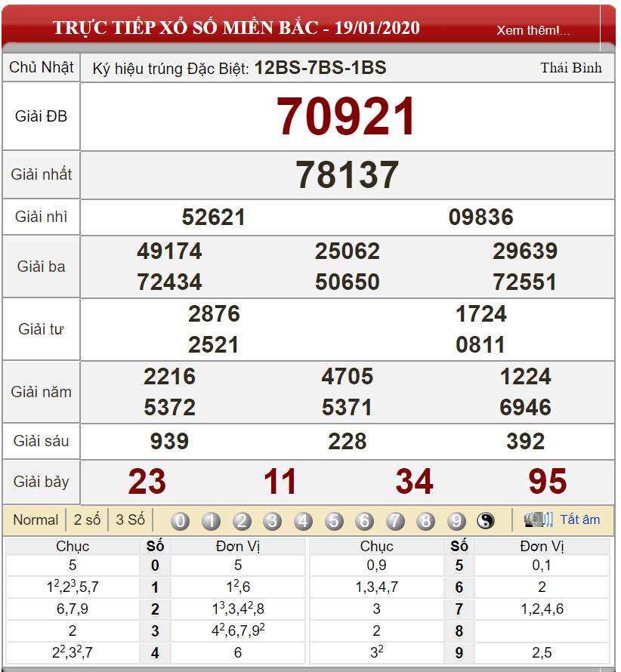The width and height of the screenshot is (621, 672).
Task: Select the digit 0 filter ball
Action: [x=180, y=521]
